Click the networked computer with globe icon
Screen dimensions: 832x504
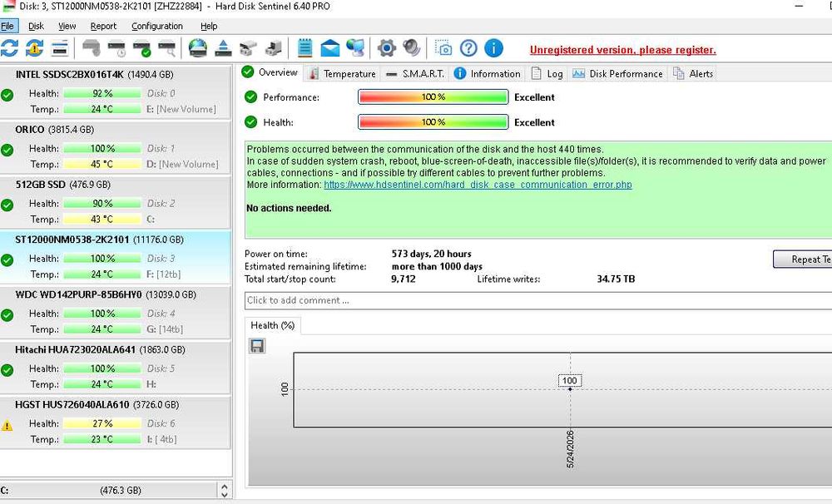click(355, 48)
